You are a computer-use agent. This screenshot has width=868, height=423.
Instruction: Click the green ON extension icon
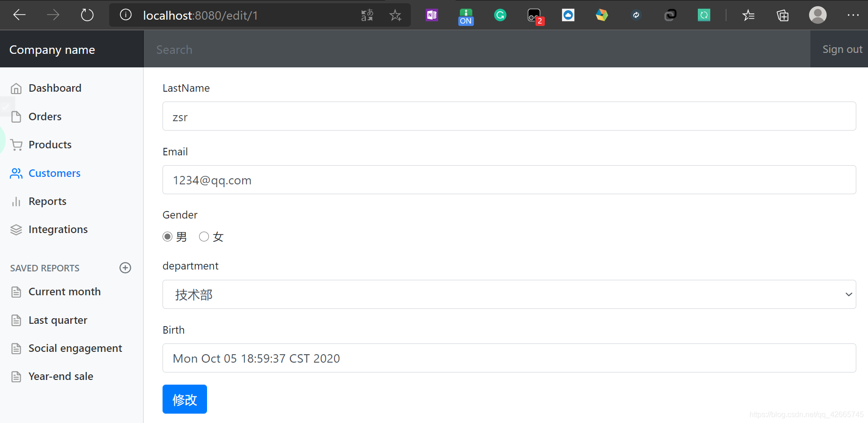point(466,16)
